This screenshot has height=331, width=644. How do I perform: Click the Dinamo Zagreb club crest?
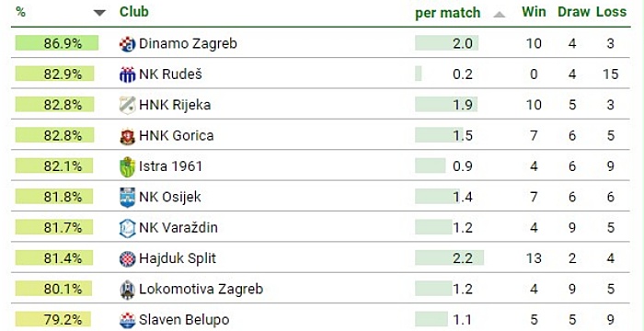pos(127,44)
